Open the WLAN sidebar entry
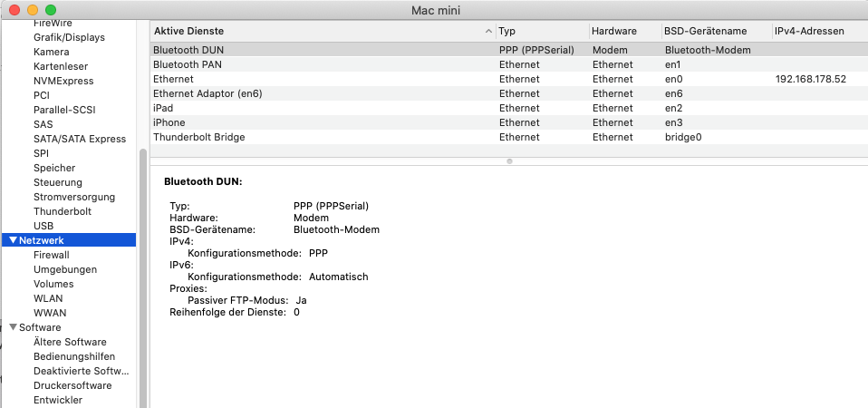 tap(49, 298)
